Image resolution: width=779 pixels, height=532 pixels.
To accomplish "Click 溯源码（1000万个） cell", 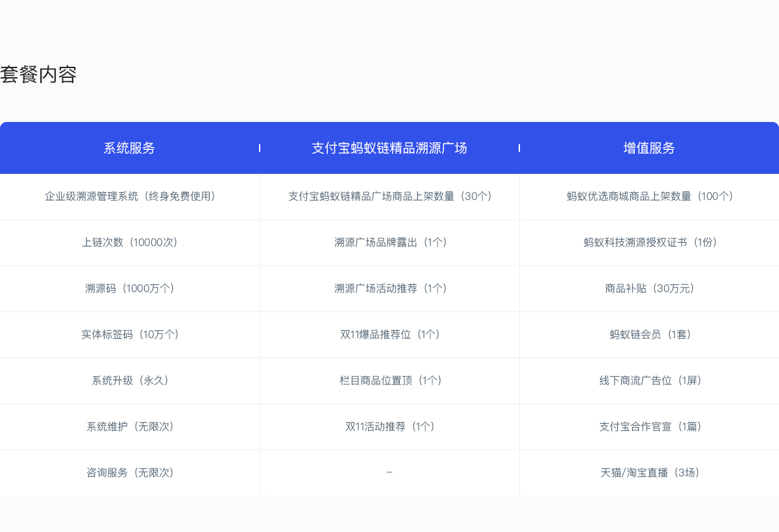I will tap(130, 289).
